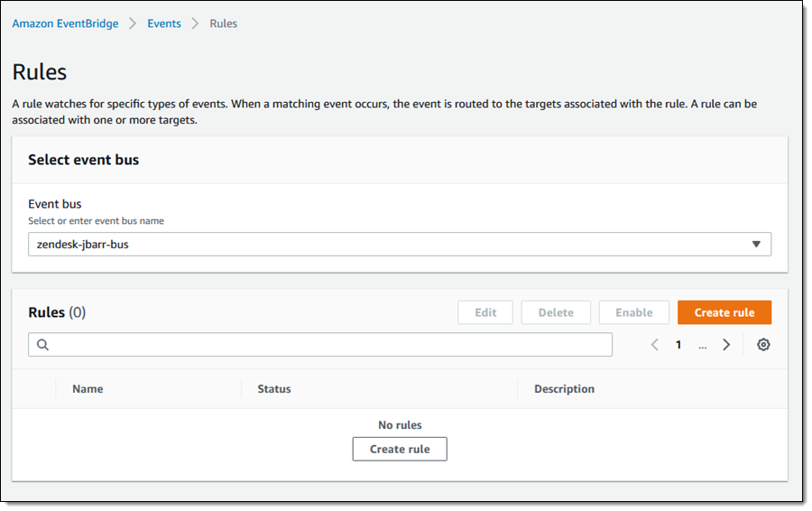Click the Create rule button under No rules
This screenshot has height=511, width=812.
point(400,449)
